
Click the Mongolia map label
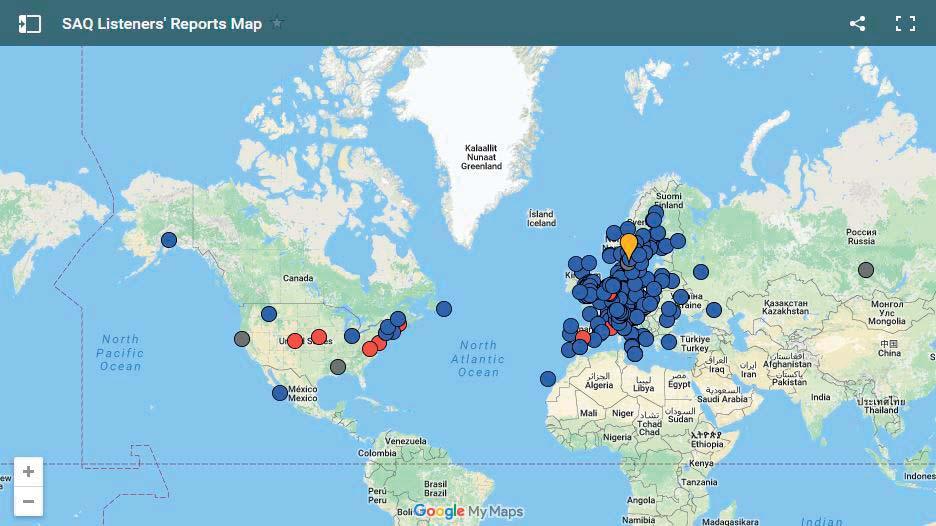tap(887, 312)
